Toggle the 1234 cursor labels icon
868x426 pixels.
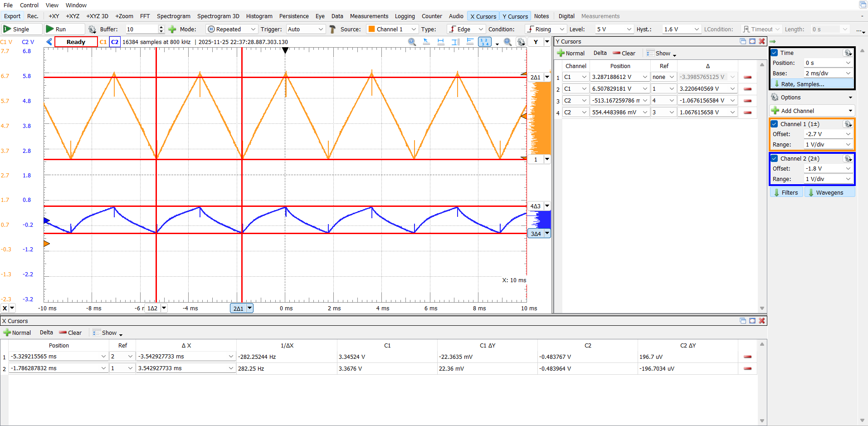coord(484,42)
